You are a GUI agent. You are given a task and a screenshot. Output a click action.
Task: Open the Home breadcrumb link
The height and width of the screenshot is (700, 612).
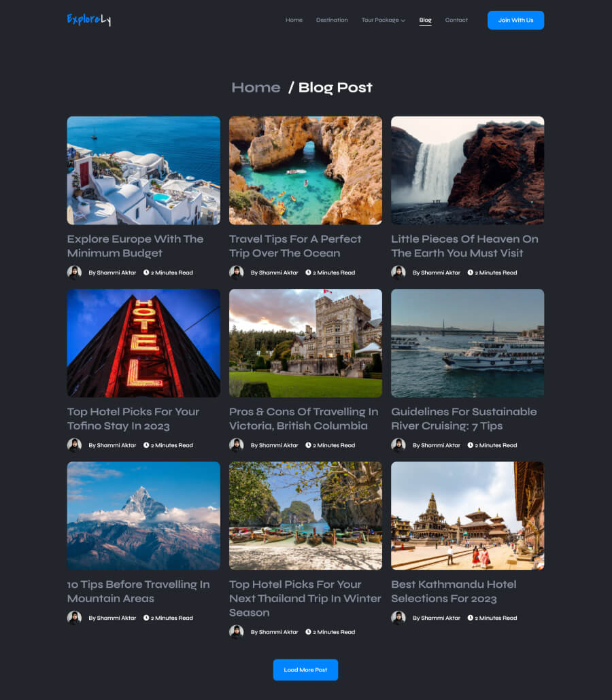coord(256,88)
